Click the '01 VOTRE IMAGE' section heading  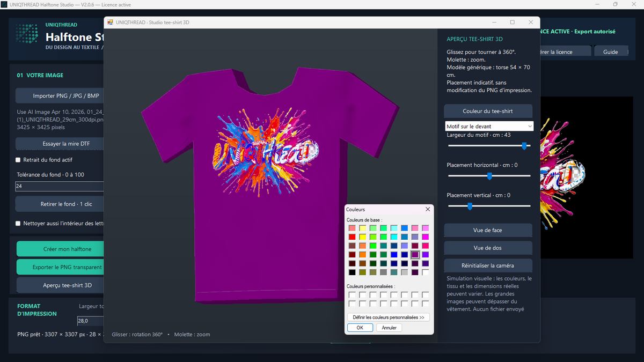pyautogui.click(x=40, y=76)
